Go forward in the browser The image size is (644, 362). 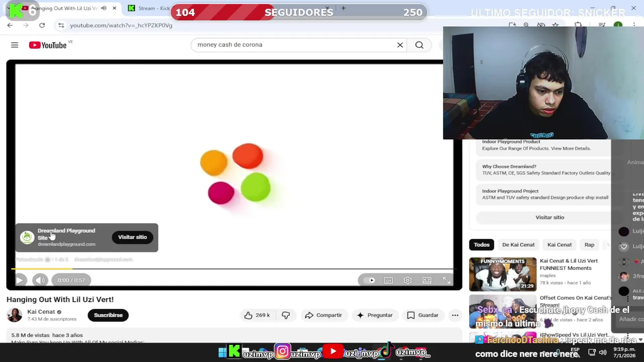[x=26, y=25]
